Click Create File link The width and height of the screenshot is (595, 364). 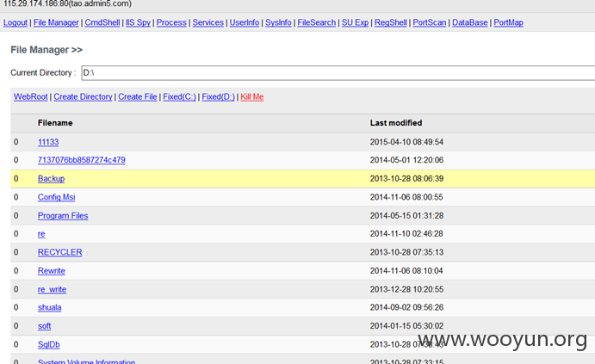point(138,96)
